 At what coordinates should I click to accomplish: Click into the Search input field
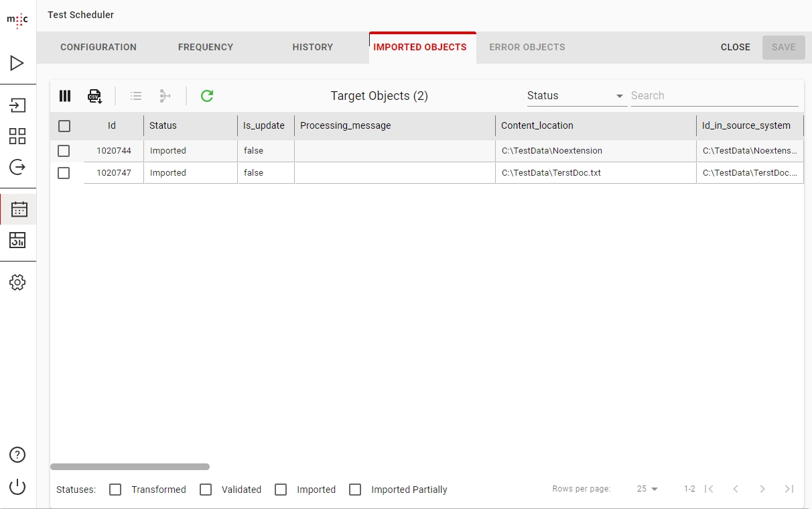pos(714,96)
